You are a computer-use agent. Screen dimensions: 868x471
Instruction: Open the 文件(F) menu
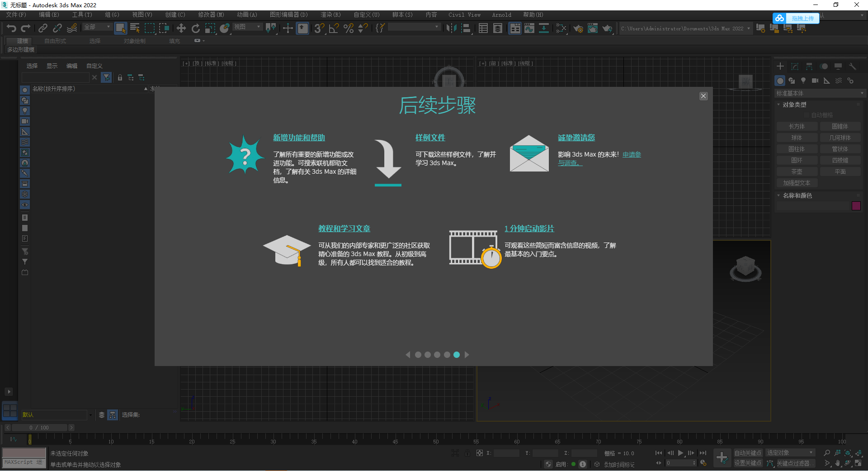(16, 15)
